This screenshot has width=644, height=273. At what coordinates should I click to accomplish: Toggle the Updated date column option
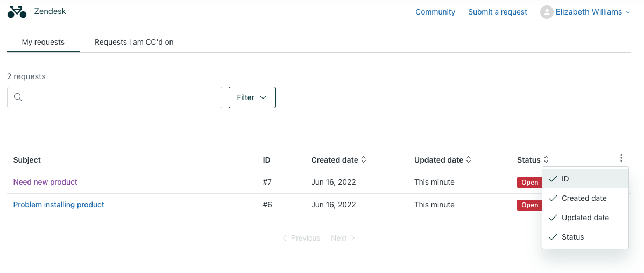585,218
